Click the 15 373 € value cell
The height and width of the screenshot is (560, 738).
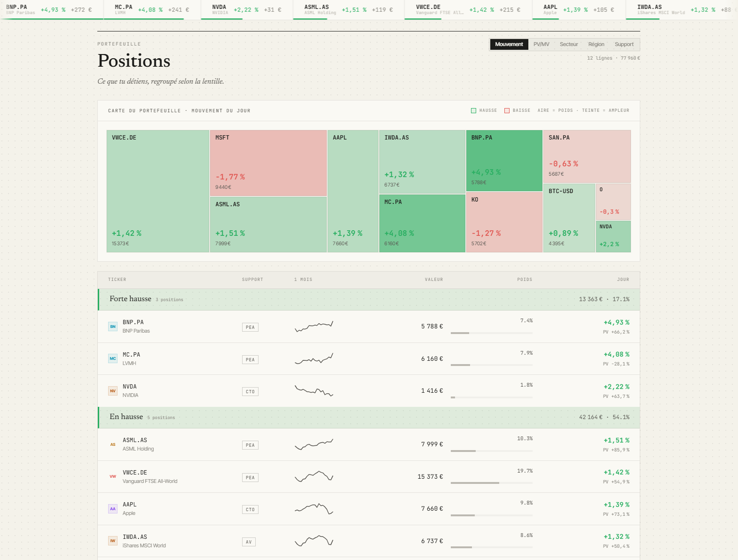coord(430,476)
